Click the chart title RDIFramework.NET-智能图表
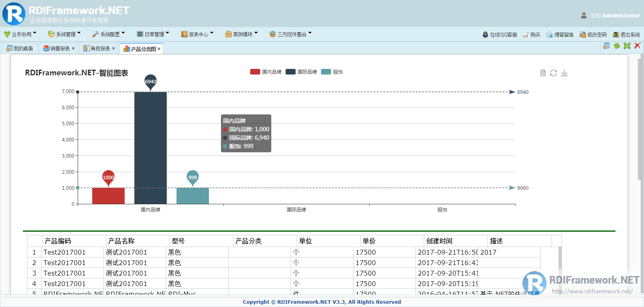The height and width of the screenshot is (307, 644). [x=76, y=73]
